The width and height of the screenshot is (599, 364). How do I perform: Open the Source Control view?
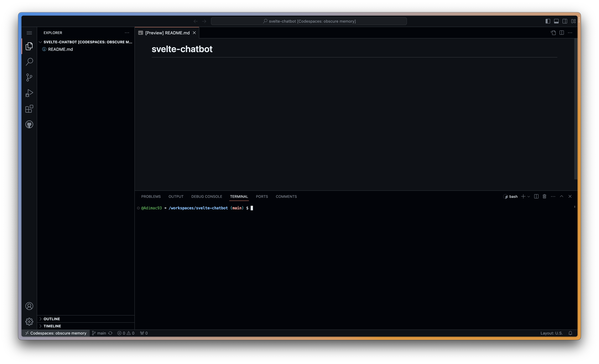pos(29,77)
